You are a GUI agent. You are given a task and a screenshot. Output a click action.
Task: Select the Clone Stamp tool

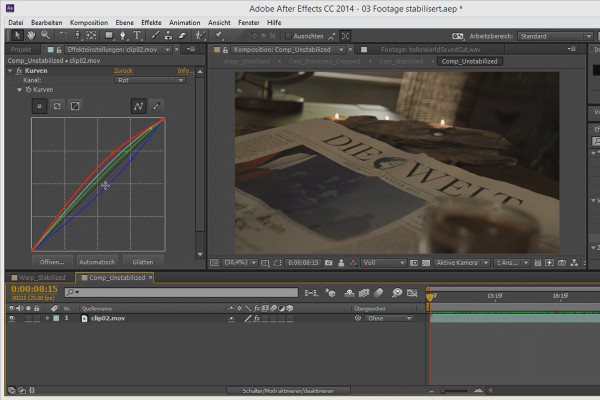click(168, 36)
